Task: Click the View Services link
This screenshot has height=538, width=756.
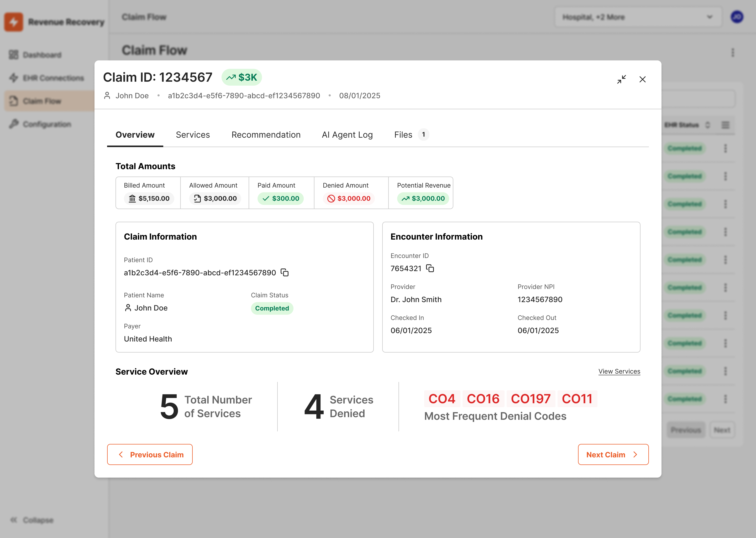Action: [619, 371]
